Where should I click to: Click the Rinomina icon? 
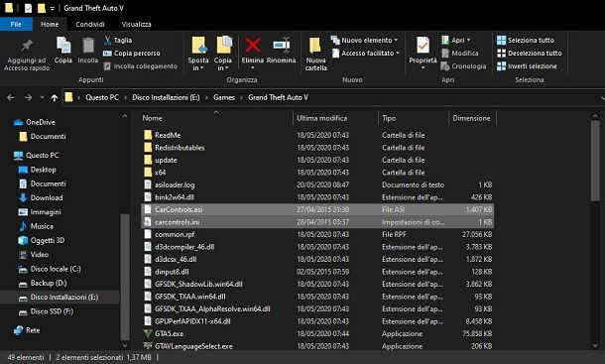tap(282, 46)
